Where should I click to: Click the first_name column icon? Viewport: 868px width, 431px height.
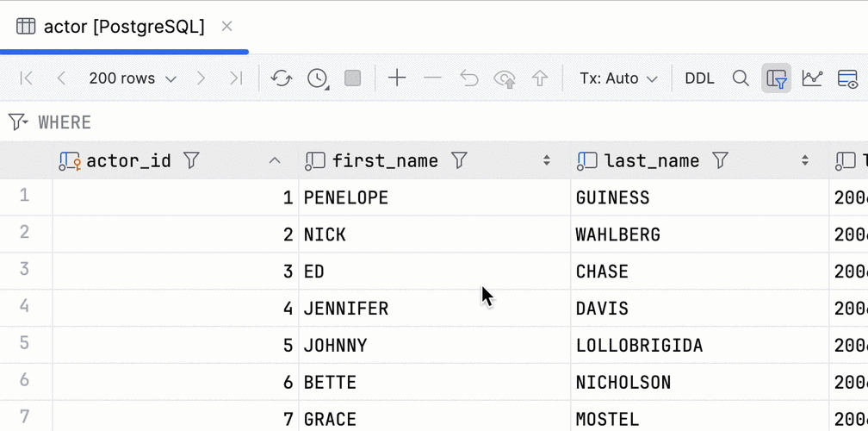(x=315, y=160)
